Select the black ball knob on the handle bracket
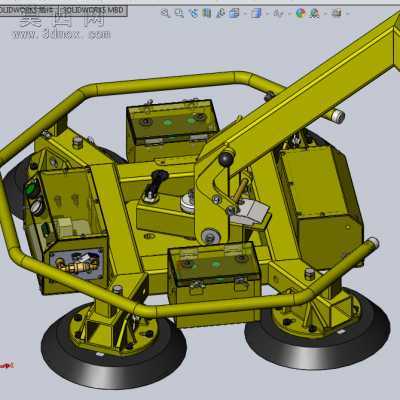Image resolution: width=400 pixels, height=400 pixels. (226, 158)
